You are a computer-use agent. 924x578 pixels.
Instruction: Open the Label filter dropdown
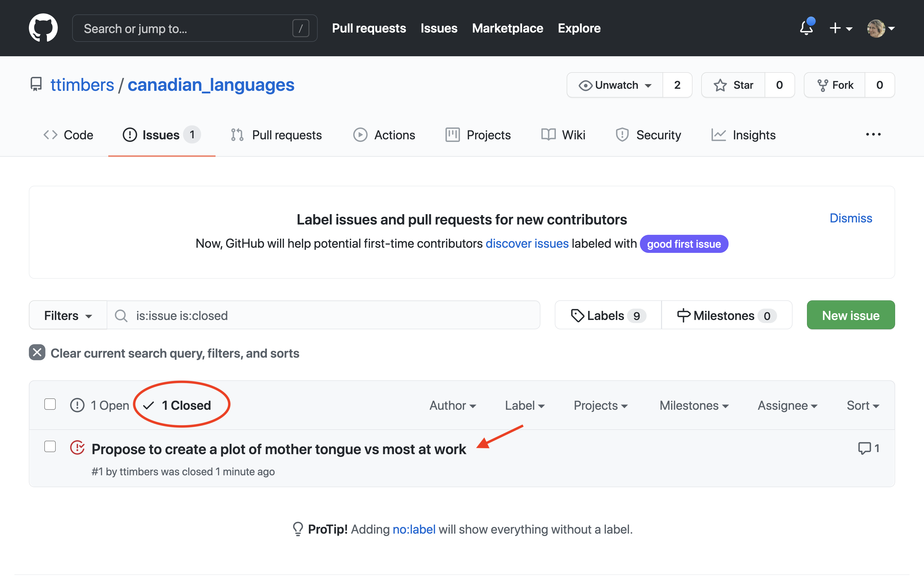click(525, 405)
